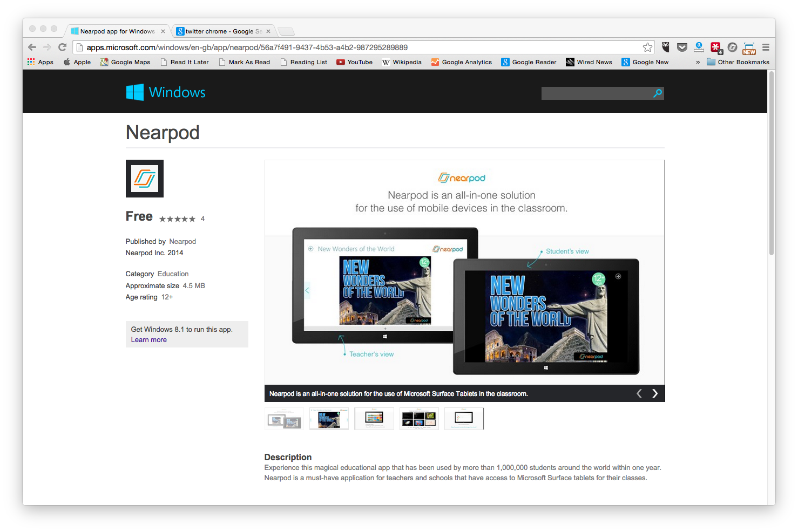
Task: Open a new browser tab
Action: (x=286, y=31)
